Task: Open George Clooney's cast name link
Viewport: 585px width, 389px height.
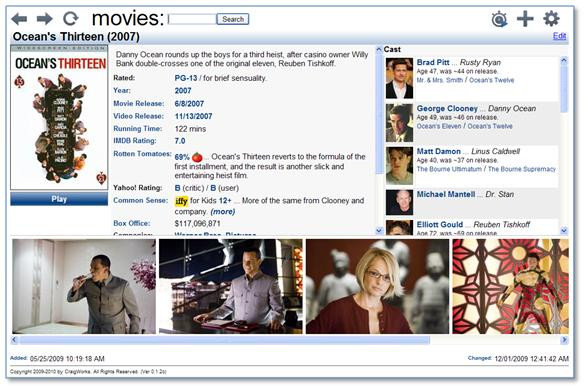Action: click(x=447, y=109)
